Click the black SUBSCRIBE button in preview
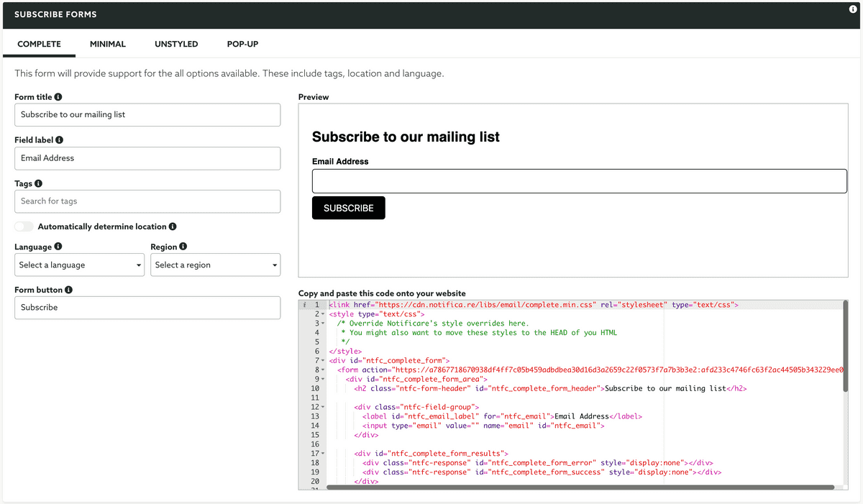Image resolution: width=863 pixels, height=504 pixels. pyautogui.click(x=349, y=208)
